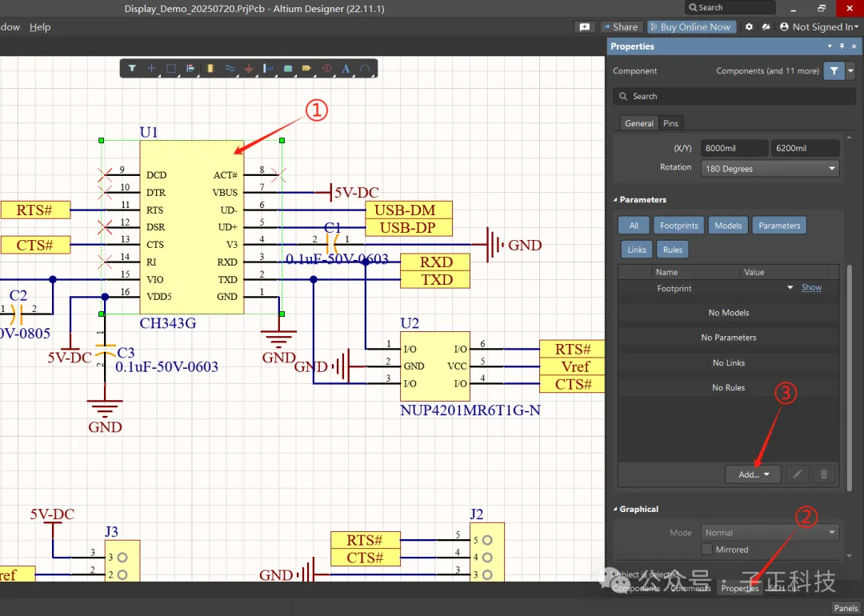The height and width of the screenshot is (616, 864).
Task: Click the Properties panel Search field
Action: (734, 96)
